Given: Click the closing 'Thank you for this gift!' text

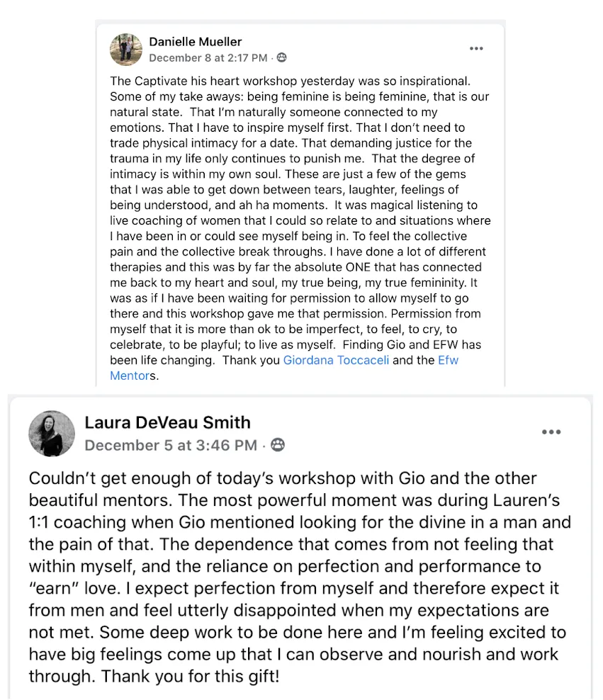Looking at the screenshot, I should click(x=190, y=677).
